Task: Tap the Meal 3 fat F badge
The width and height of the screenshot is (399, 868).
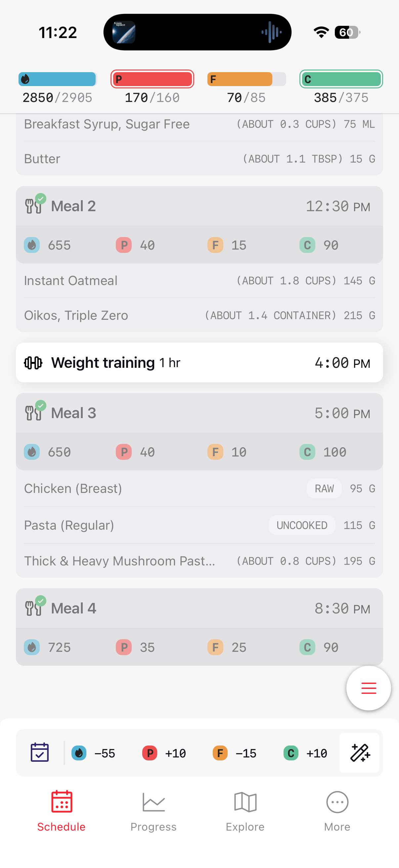Action: click(x=215, y=452)
